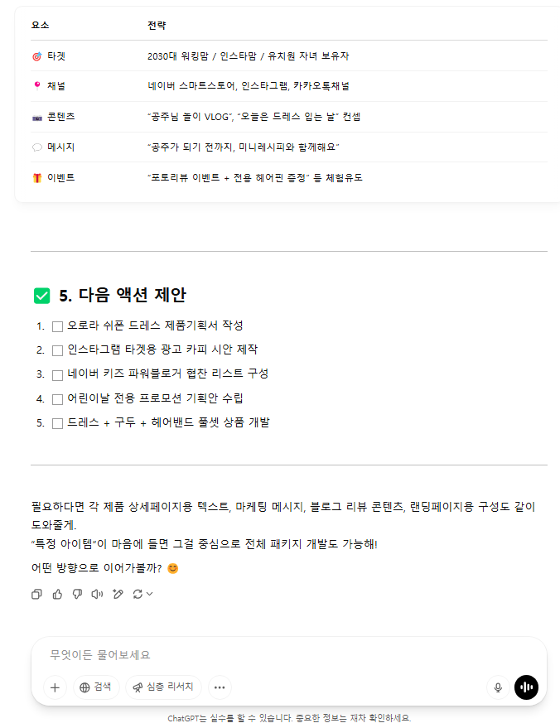Check the 드레스 + 구두 + 헤어밴드 풀셋 checkbox
Screen dimensions: 560x728
[x=58, y=423]
